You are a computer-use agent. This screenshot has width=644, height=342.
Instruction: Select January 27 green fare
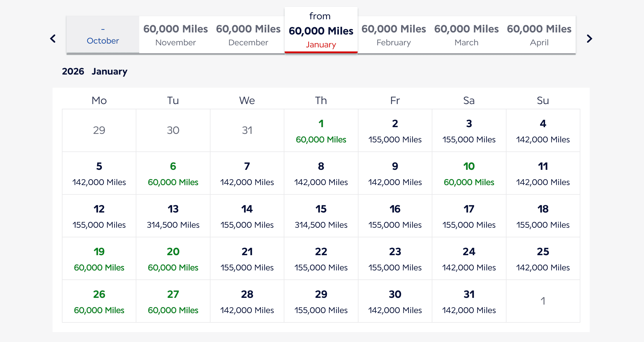pos(173,301)
